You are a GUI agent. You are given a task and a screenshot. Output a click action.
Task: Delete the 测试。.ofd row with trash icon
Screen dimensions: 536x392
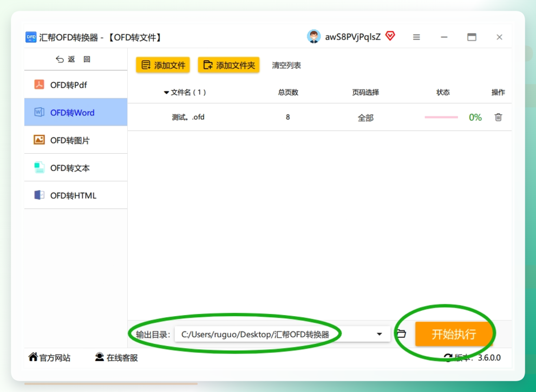(498, 117)
